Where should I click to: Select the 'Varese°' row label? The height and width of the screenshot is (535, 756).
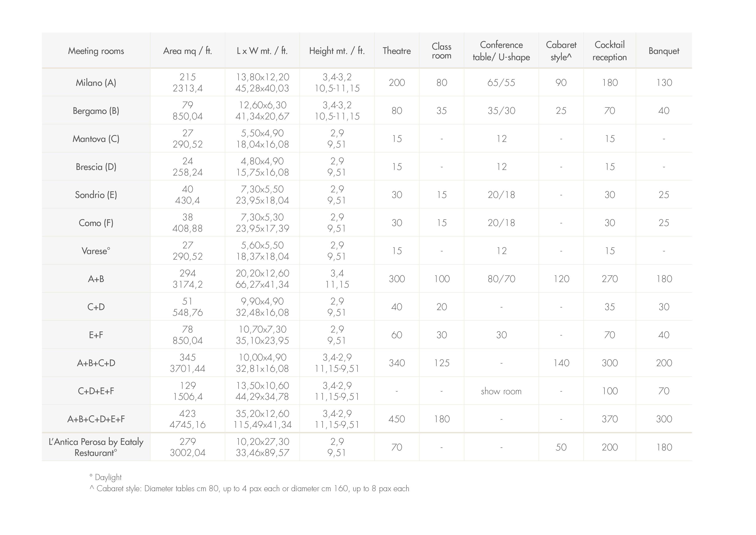point(96,251)
